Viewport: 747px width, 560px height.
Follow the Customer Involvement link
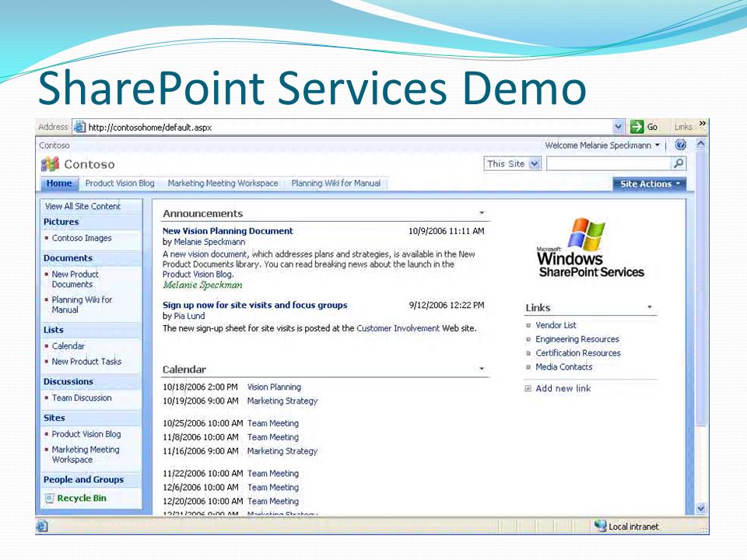tap(398, 328)
